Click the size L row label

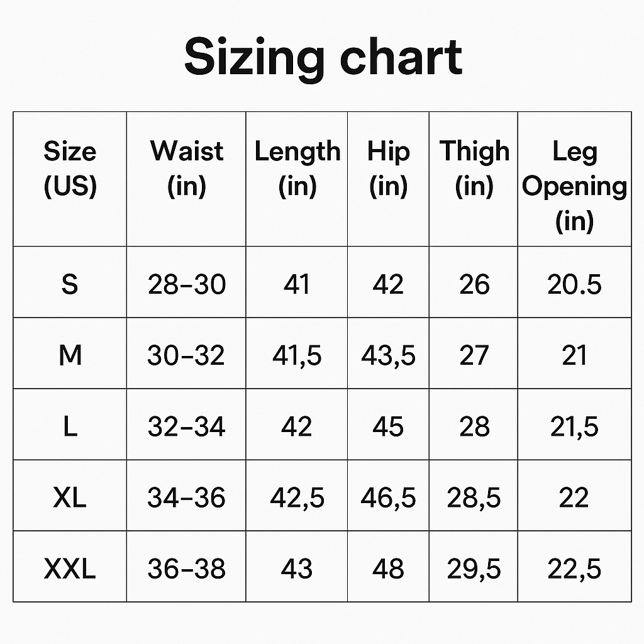tap(70, 427)
